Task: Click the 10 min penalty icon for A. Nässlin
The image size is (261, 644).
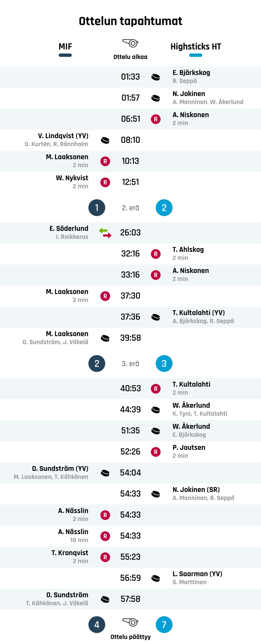Action: [105, 536]
